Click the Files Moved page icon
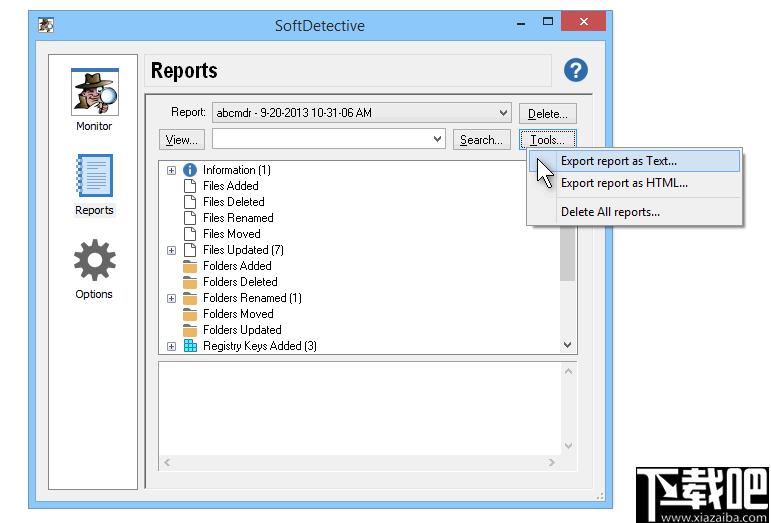The width and height of the screenshot is (771, 523). pyautogui.click(x=190, y=234)
